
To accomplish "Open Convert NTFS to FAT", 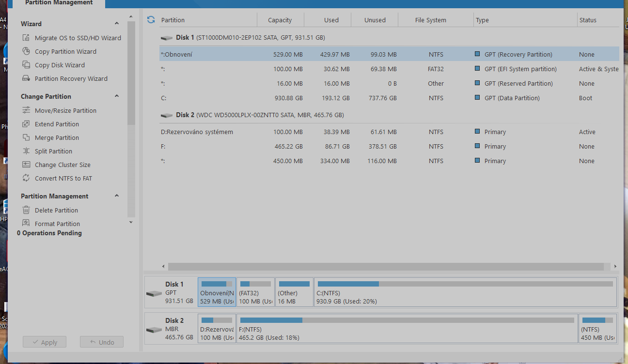I will 63,178.
